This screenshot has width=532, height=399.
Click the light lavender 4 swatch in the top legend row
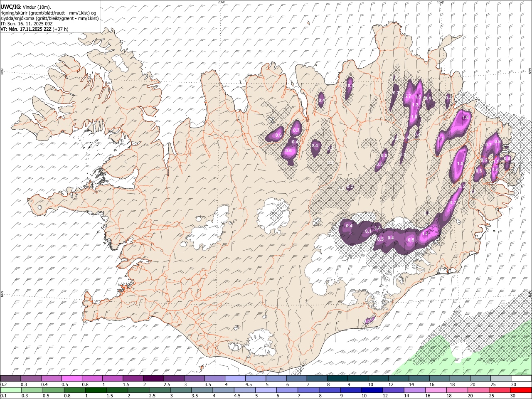235,378
